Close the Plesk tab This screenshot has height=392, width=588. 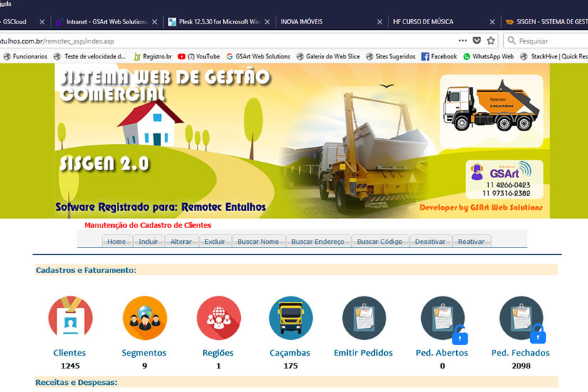point(267,22)
